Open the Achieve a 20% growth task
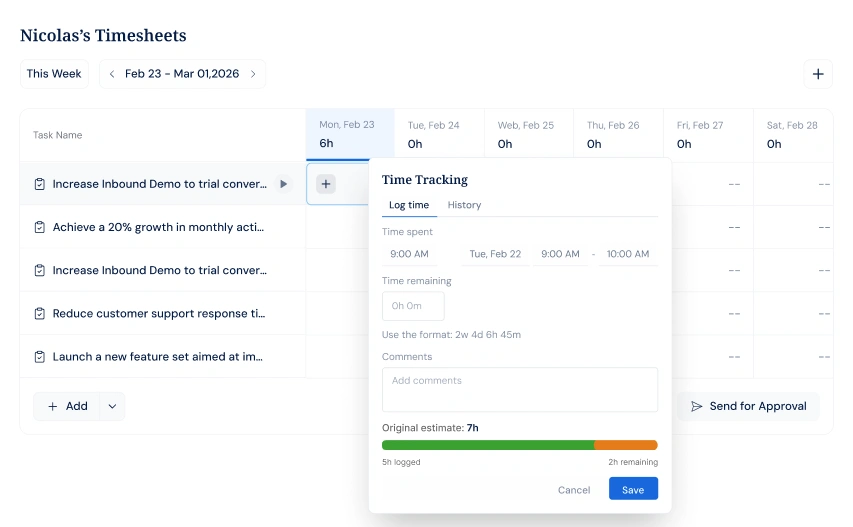853x527 pixels. coord(158,227)
